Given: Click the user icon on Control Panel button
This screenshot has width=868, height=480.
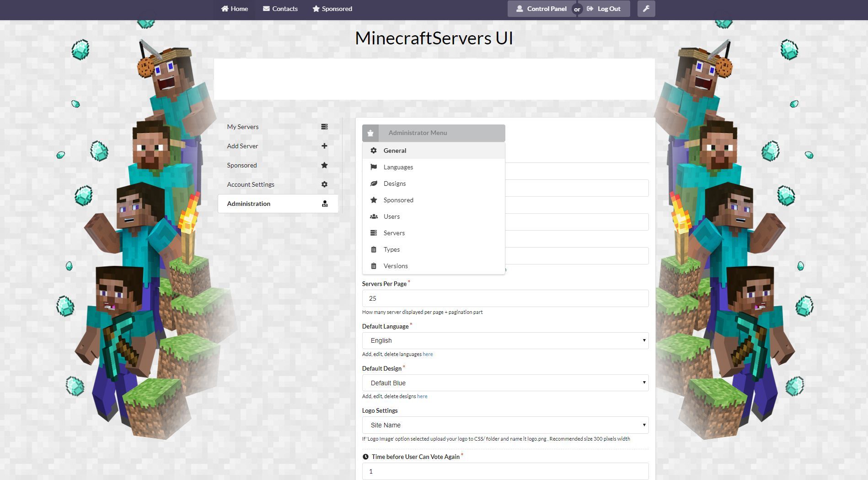Looking at the screenshot, I should tap(520, 9).
